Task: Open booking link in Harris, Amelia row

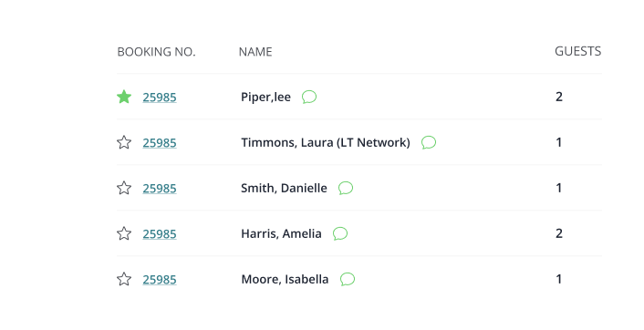Action: pyautogui.click(x=160, y=234)
